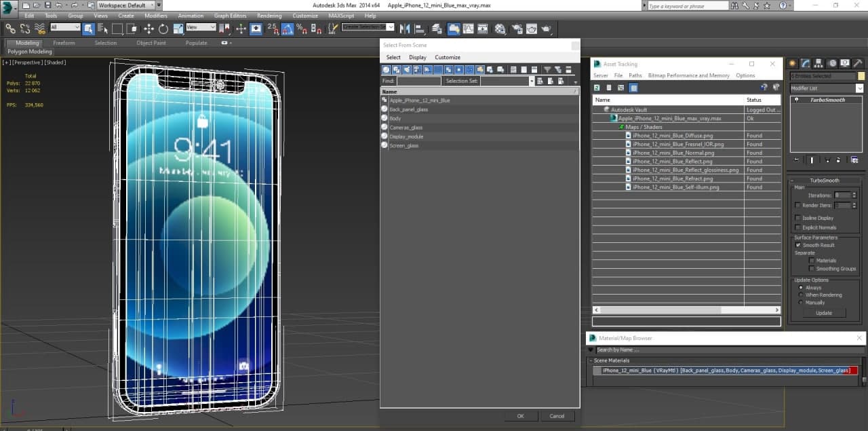Click the Search by Name field
Viewport: 868px width, 431px height.
pos(730,350)
